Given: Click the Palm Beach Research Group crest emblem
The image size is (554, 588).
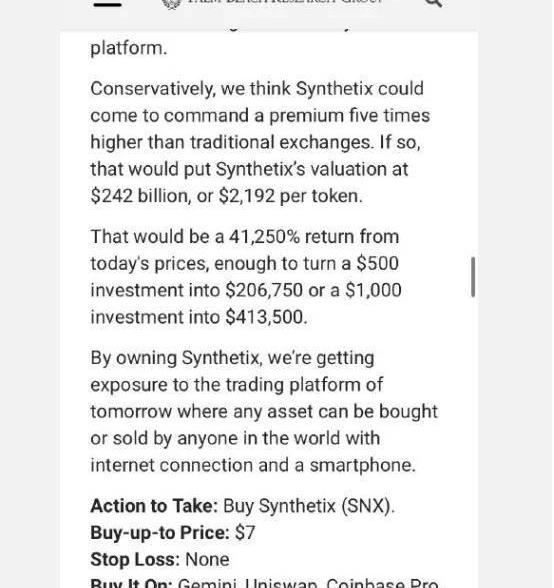Looking at the screenshot, I should pos(172,4).
